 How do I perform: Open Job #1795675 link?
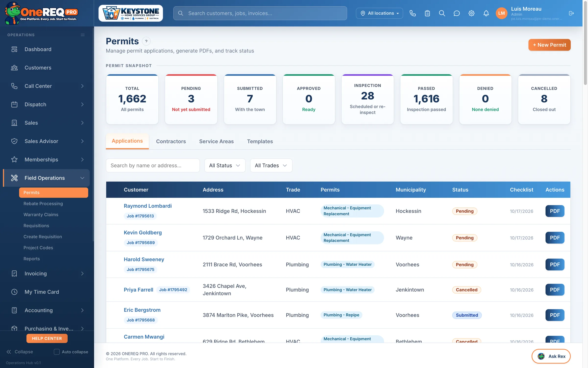click(x=140, y=270)
